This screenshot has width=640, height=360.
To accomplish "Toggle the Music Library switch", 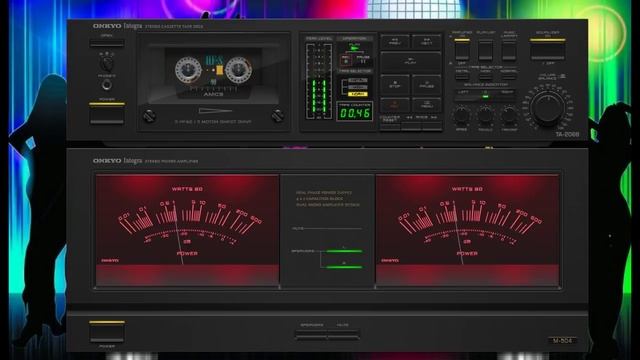I will pyautogui.click(x=509, y=50).
